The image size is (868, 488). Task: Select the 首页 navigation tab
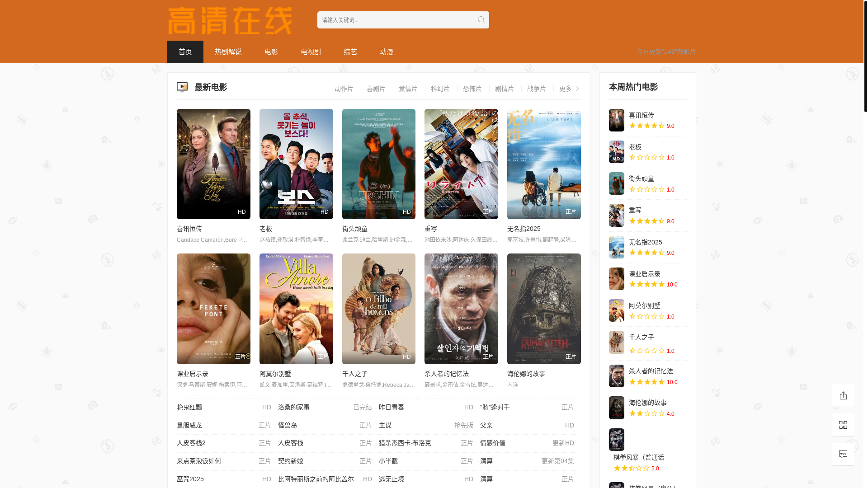point(185,52)
